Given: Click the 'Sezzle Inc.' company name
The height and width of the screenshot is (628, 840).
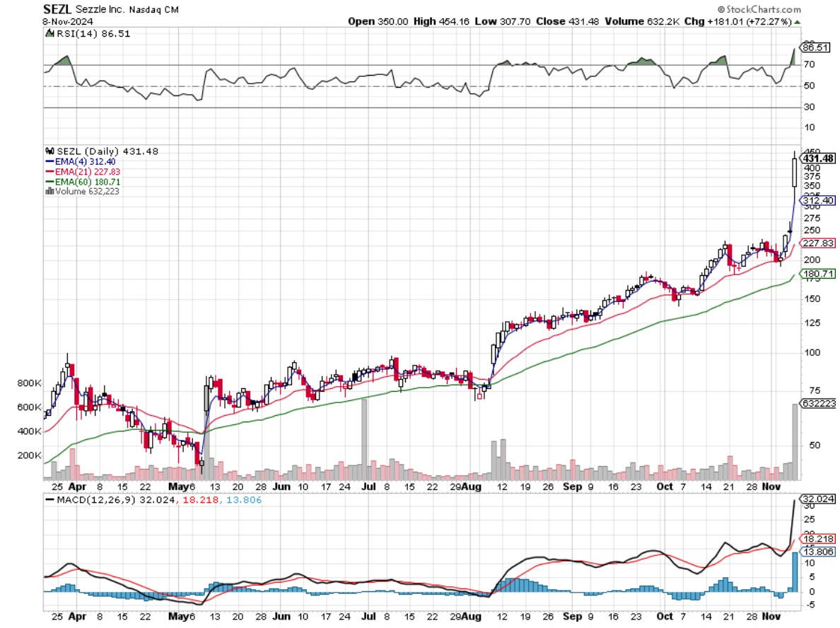Looking at the screenshot, I should tap(100, 10).
